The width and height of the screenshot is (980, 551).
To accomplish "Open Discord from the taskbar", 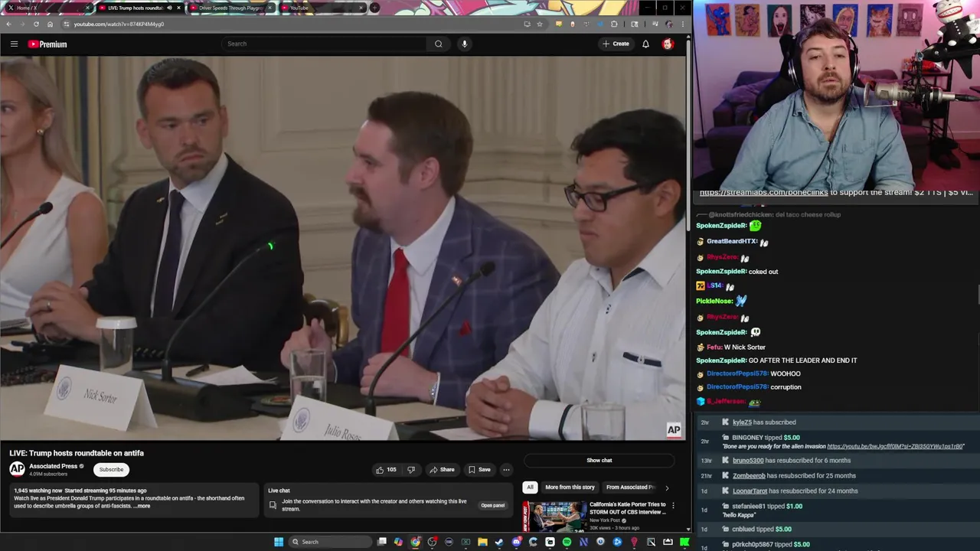I will pyautogui.click(x=516, y=542).
